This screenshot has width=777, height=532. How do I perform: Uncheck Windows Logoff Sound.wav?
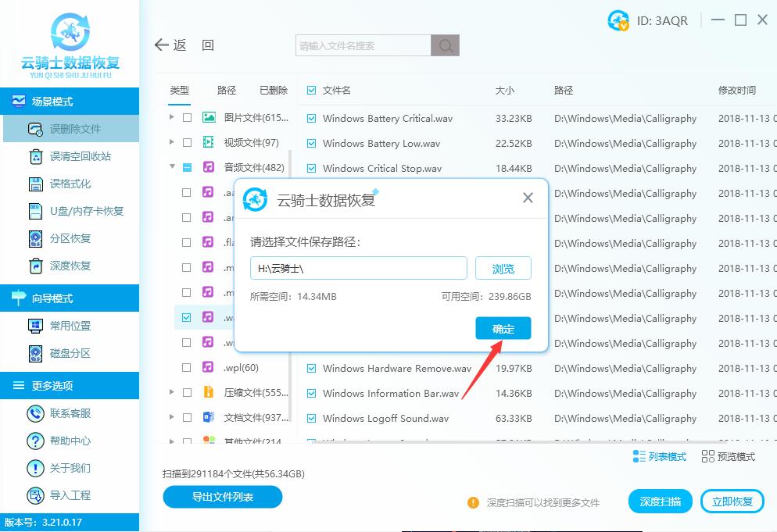(x=311, y=418)
